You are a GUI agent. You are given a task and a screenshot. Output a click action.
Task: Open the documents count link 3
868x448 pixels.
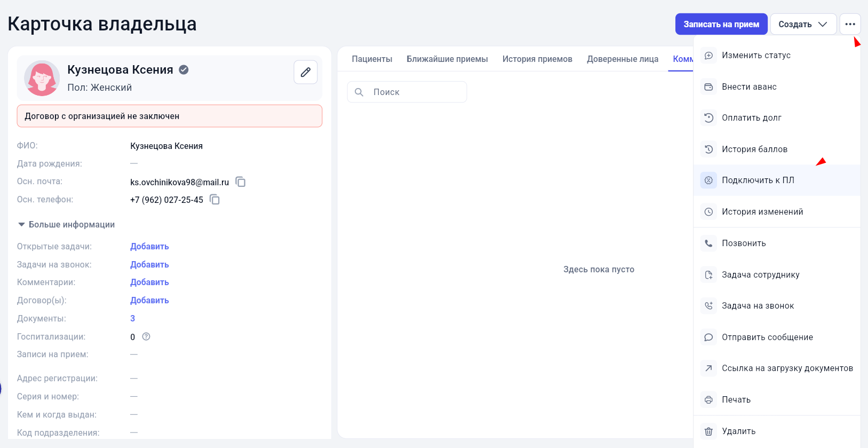coord(133,318)
